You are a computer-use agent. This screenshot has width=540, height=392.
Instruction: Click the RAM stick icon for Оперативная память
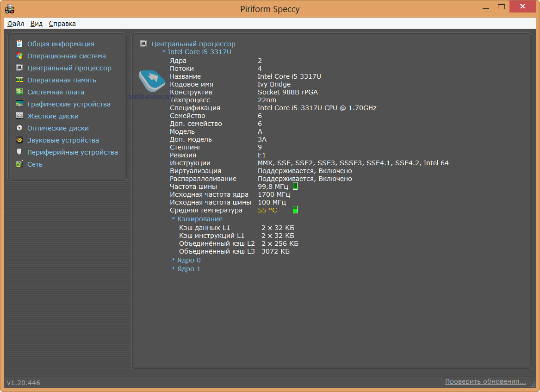point(19,80)
